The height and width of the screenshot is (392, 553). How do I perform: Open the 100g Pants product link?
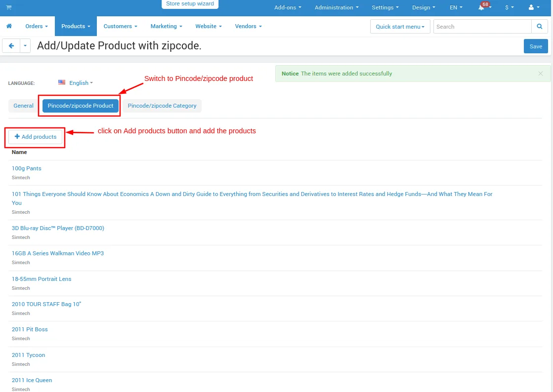(27, 168)
